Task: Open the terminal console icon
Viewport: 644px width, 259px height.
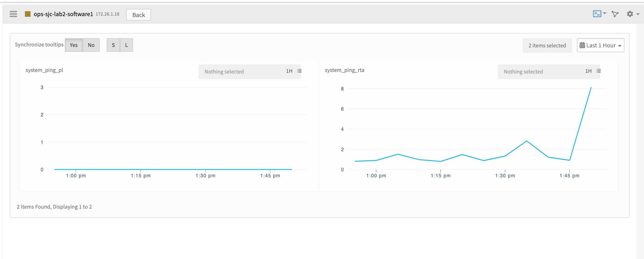Action: (597, 14)
